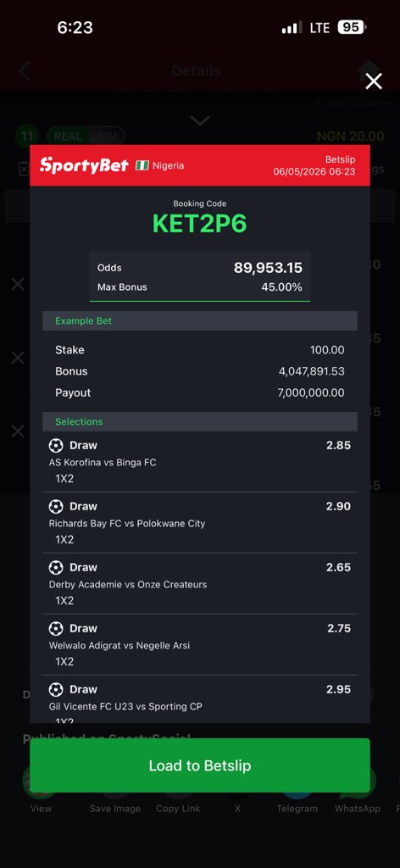Tap total odds 89,953.15
Image resolution: width=400 pixels, height=868 pixels.
point(268,268)
